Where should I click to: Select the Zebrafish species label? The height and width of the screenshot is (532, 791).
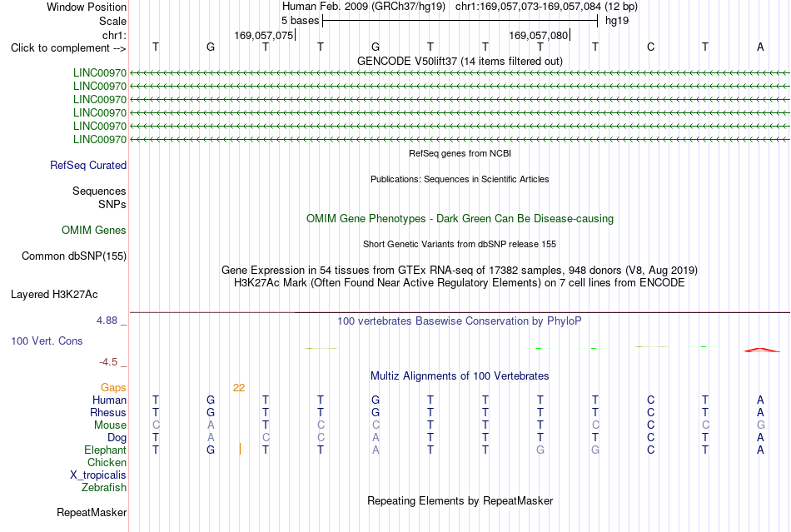point(103,488)
